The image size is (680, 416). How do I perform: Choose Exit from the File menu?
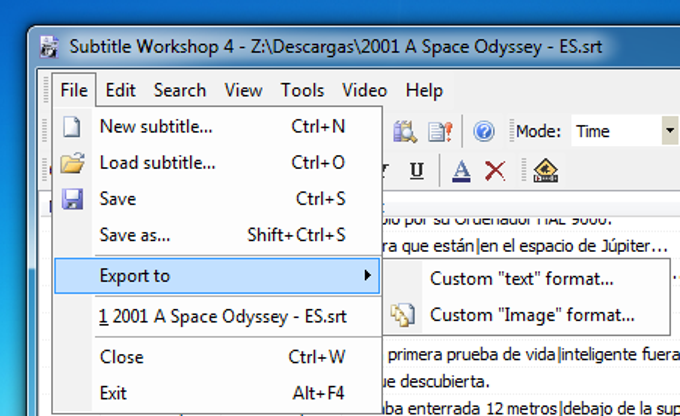pyautogui.click(x=217, y=393)
